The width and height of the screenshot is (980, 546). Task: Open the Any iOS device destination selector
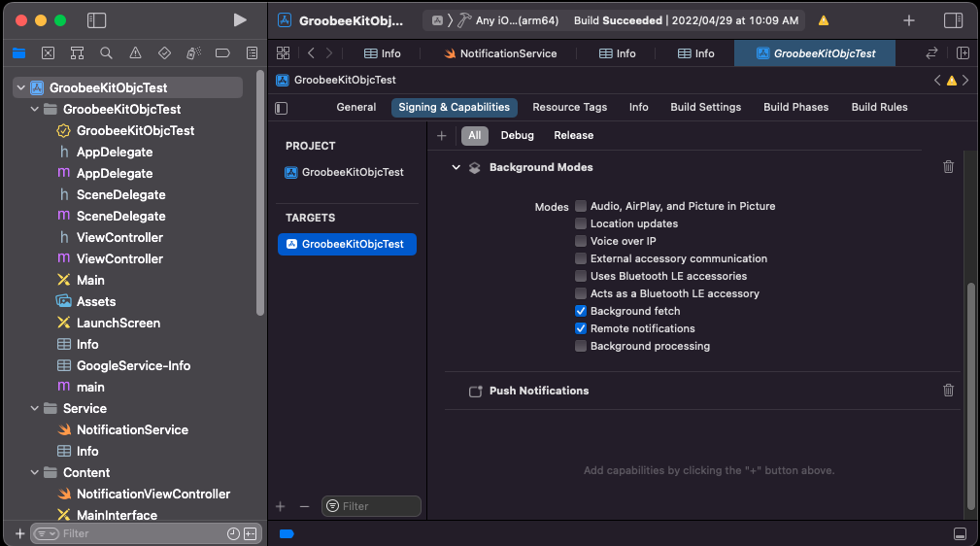point(517,20)
